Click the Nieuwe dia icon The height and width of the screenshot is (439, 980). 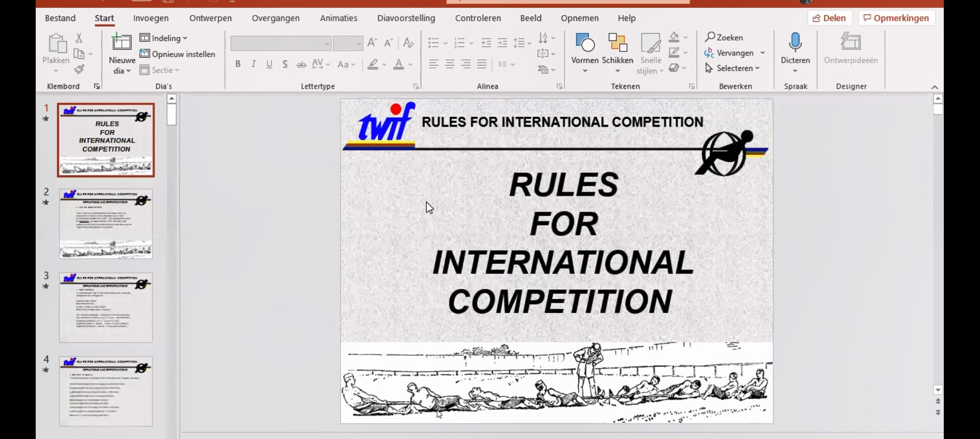click(x=122, y=43)
